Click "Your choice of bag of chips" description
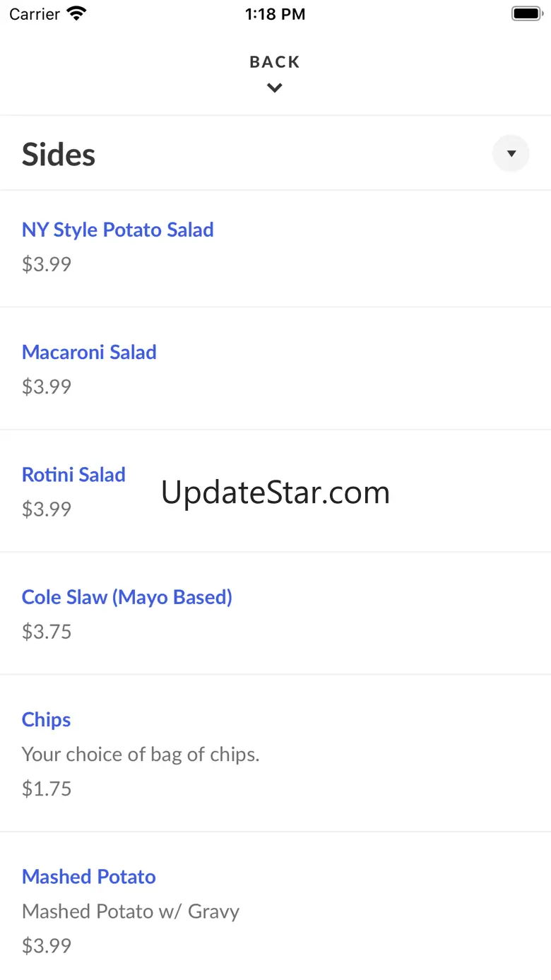This screenshot has width=551, height=980. click(141, 754)
